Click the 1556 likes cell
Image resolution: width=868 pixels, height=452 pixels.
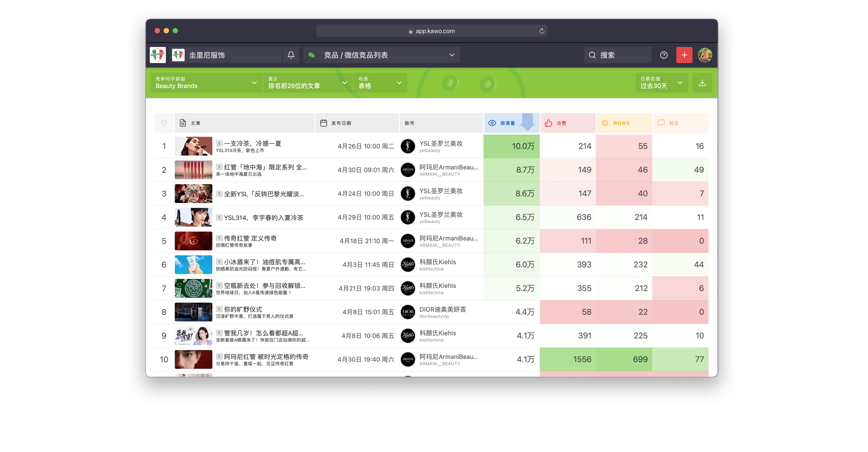pyautogui.click(x=568, y=359)
